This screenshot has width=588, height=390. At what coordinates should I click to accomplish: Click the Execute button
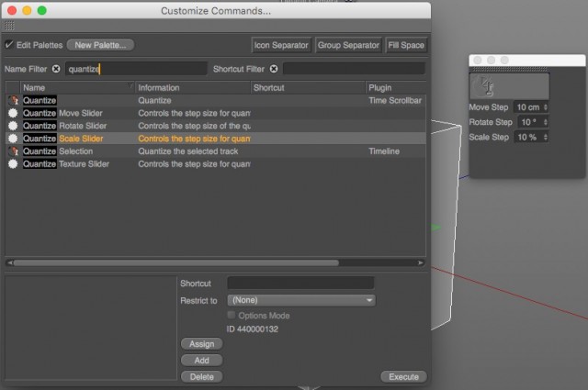tap(403, 376)
